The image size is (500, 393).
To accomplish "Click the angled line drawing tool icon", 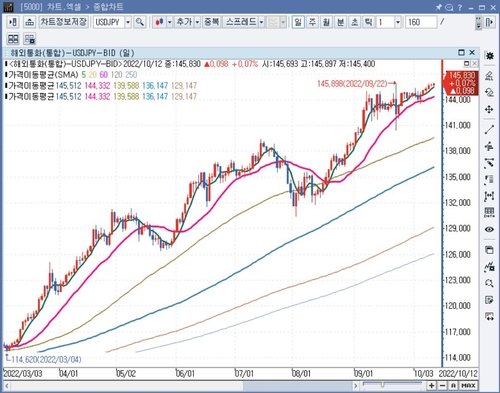I will point(489,163).
